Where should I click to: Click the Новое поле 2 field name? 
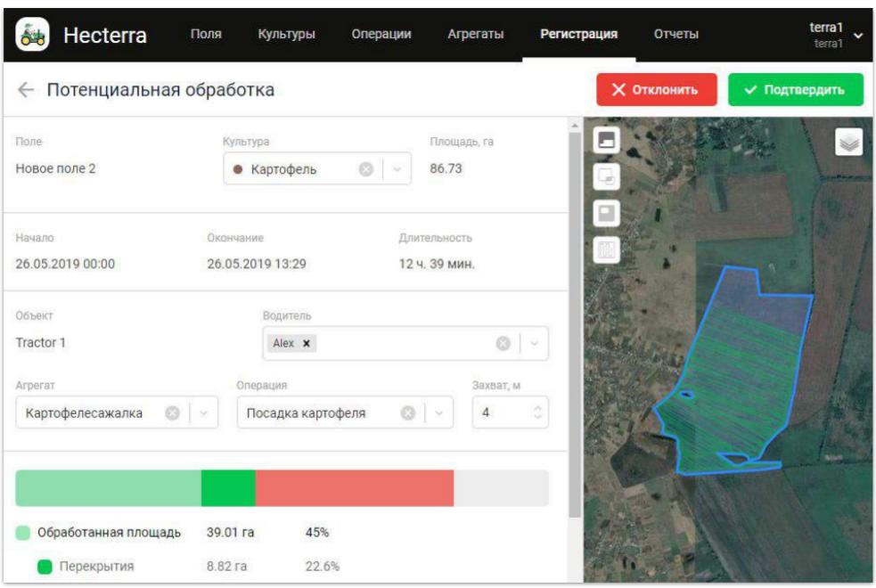coord(55,168)
